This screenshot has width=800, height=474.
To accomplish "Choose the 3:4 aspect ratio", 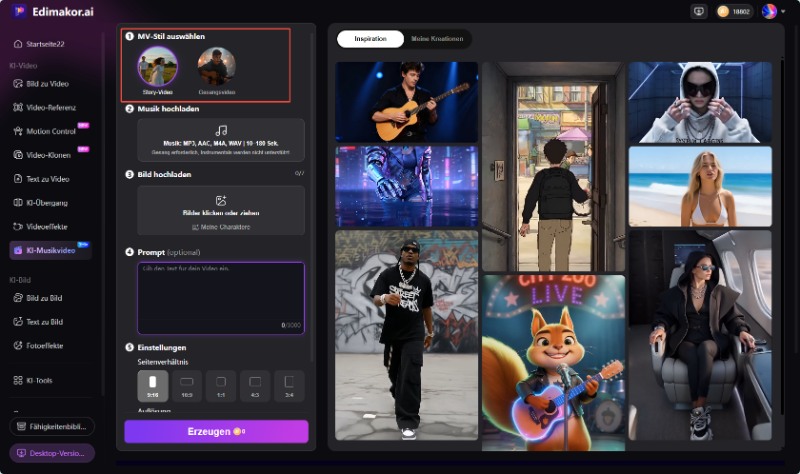I will tap(289, 386).
